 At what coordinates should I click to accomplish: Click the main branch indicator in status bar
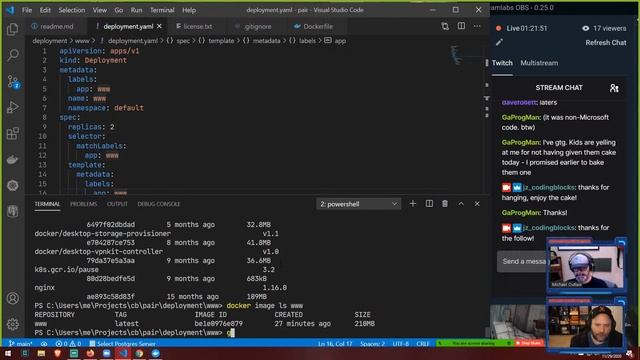[x=20, y=344]
